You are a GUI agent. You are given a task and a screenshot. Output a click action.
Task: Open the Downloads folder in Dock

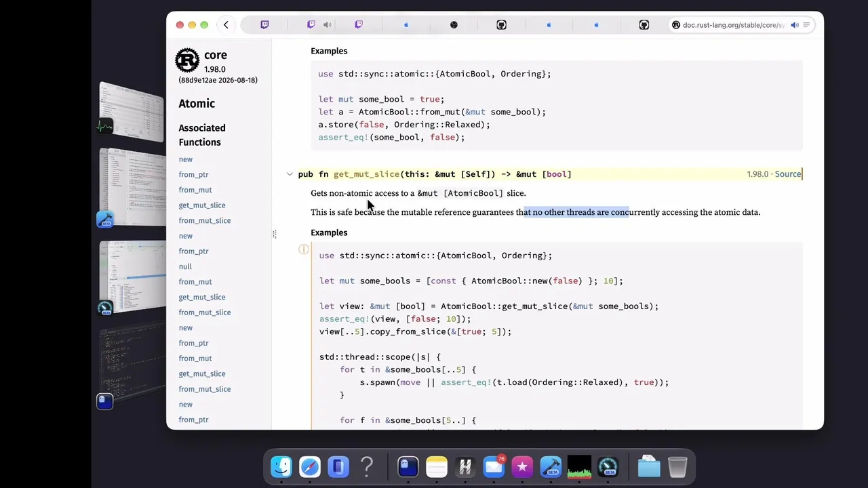click(649, 466)
